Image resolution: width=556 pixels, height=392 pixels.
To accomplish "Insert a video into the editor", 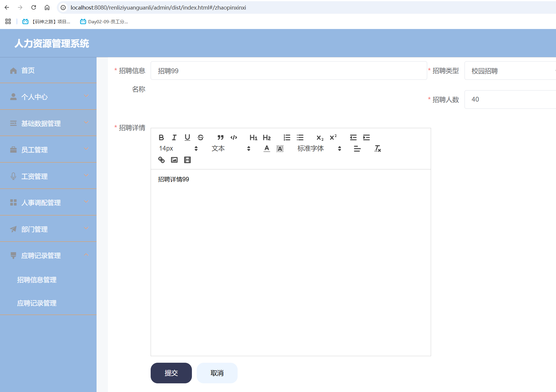I will click(x=187, y=160).
